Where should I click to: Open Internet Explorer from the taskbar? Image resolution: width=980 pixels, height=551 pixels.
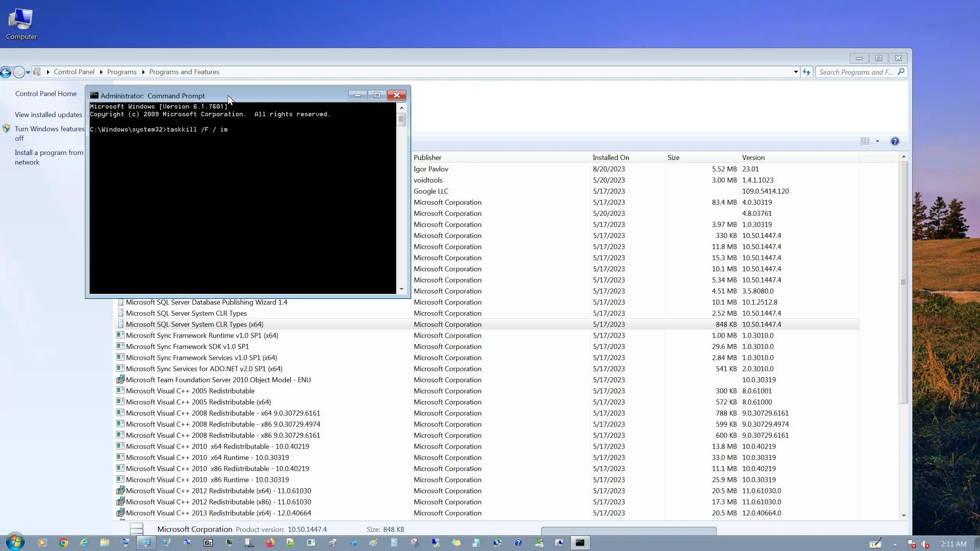pyautogui.click(x=84, y=543)
